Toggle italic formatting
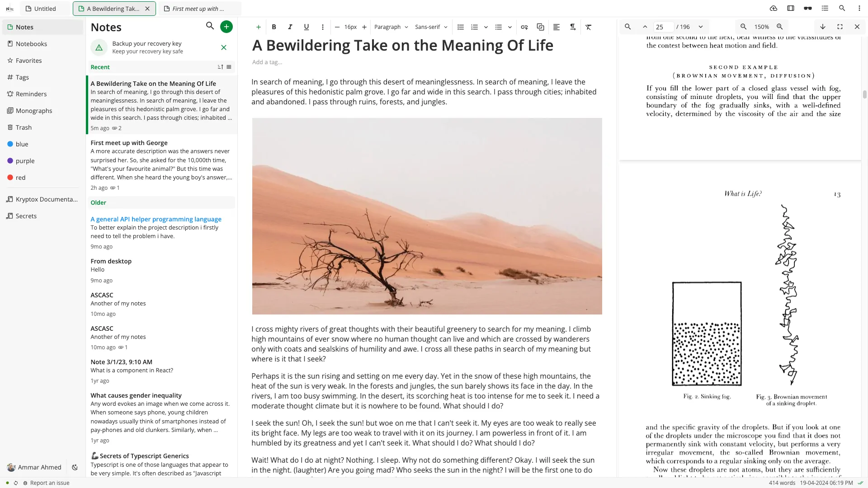This screenshot has width=868, height=488. pyautogui.click(x=290, y=27)
